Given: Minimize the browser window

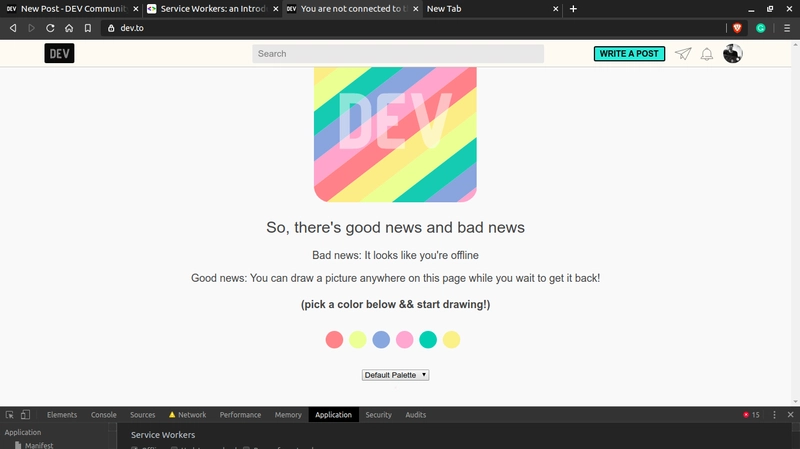Looking at the screenshot, I should 751,9.
